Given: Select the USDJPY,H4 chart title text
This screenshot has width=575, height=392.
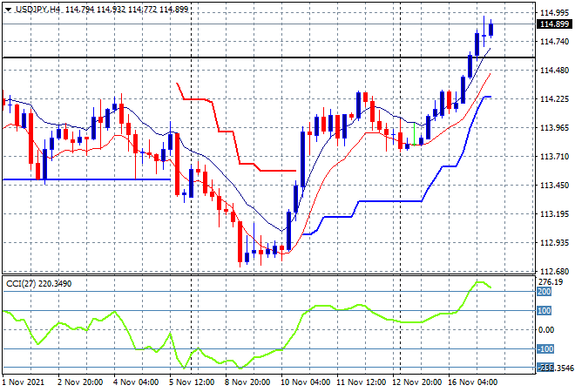Looking at the screenshot, I should [37, 10].
